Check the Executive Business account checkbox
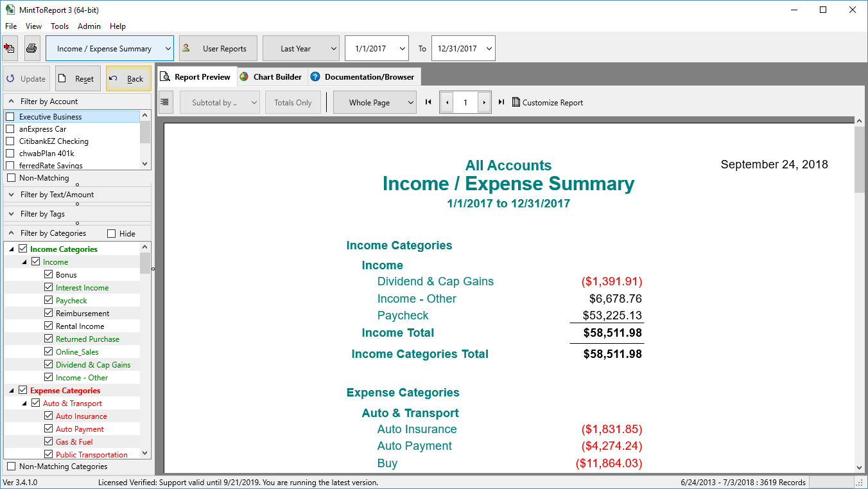Image resolution: width=868 pixels, height=489 pixels. pyautogui.click(x=10, y=117)
